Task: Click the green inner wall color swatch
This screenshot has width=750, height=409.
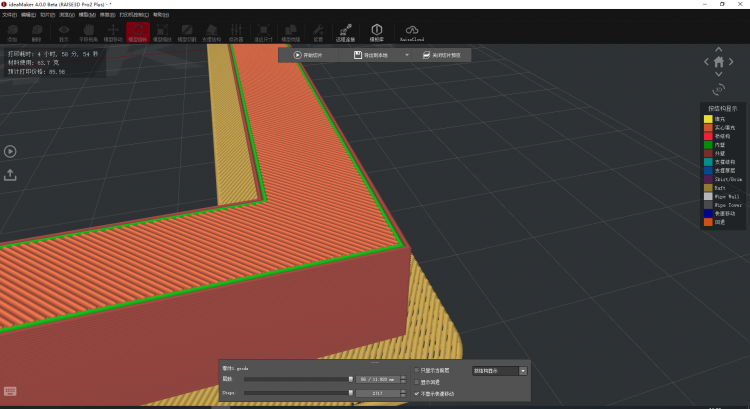Action: [708, 145]
